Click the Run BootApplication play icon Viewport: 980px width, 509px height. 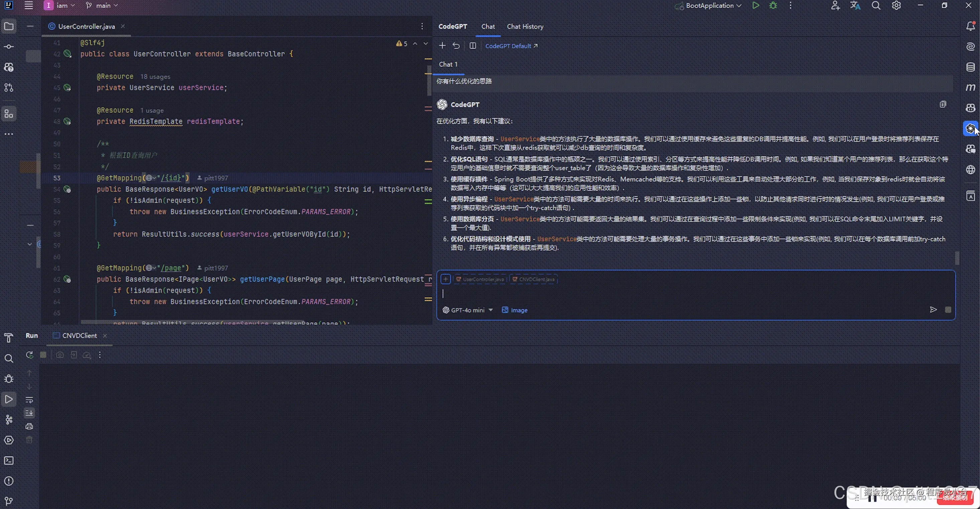click(x=755, y=5)
